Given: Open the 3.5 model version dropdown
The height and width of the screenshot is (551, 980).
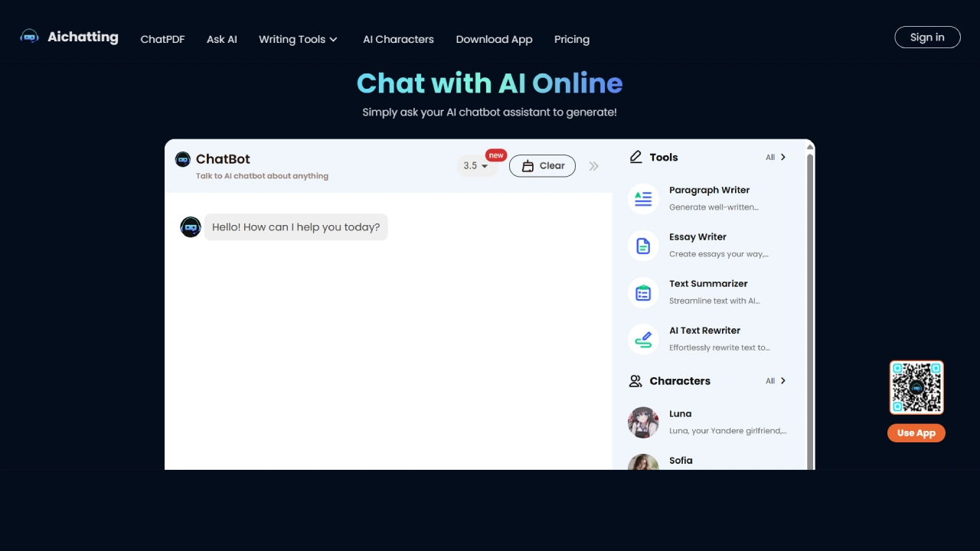Looking at the screenshot, I should (x=476, y=166).
